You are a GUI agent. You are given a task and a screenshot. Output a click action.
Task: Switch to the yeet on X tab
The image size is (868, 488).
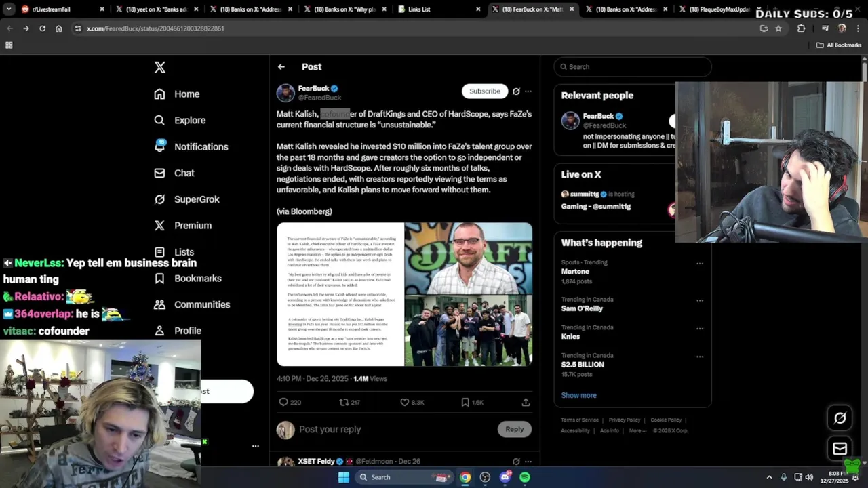[156, 9]
